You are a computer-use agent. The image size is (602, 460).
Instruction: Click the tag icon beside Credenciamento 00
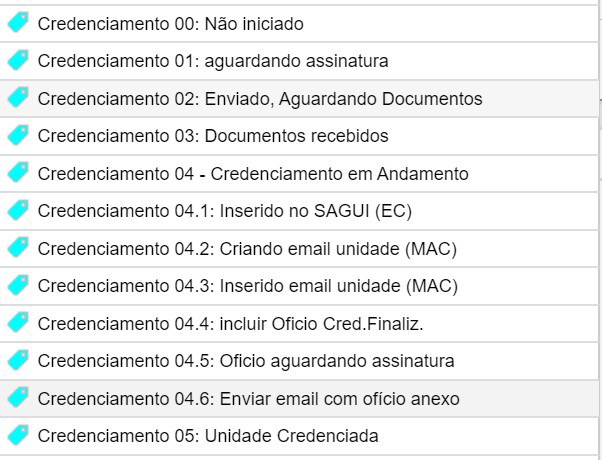point(18,23)
